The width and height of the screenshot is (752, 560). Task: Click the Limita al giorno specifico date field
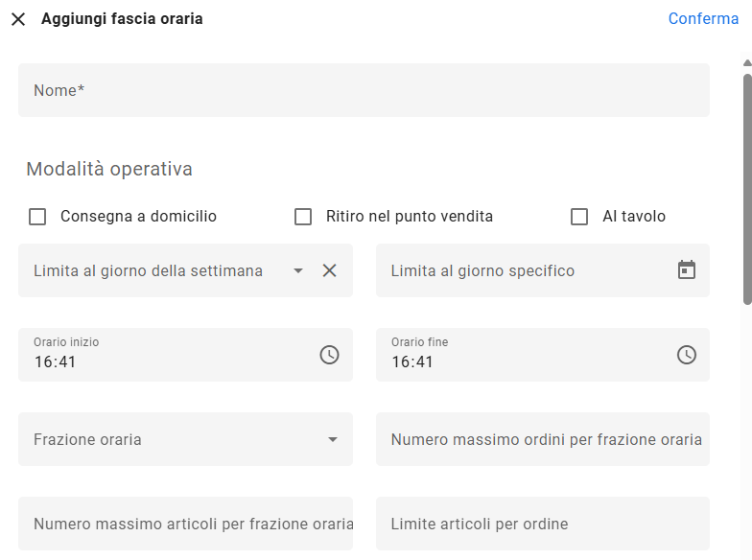point(543,270)
